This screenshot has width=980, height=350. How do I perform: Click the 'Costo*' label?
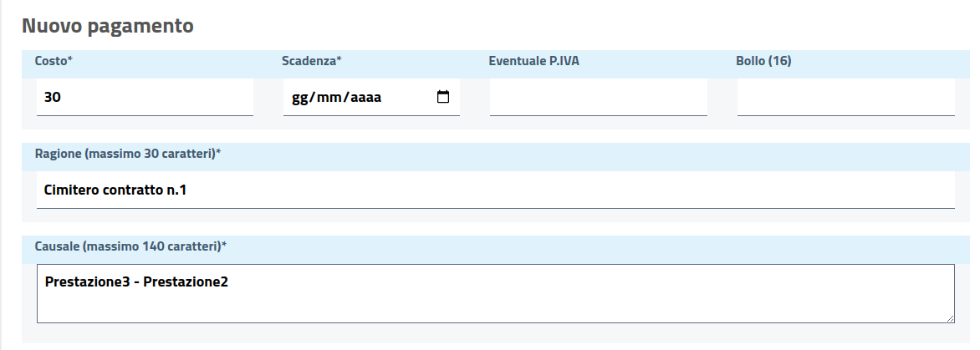[x=54, y=60]
